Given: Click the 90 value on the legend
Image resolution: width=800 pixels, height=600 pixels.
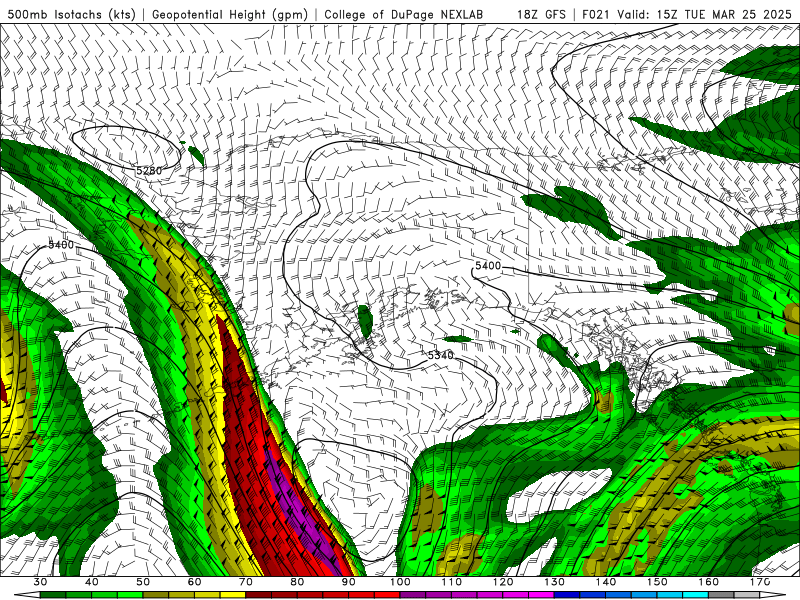Looking at the screenshot, I should [x=349, y=582].
